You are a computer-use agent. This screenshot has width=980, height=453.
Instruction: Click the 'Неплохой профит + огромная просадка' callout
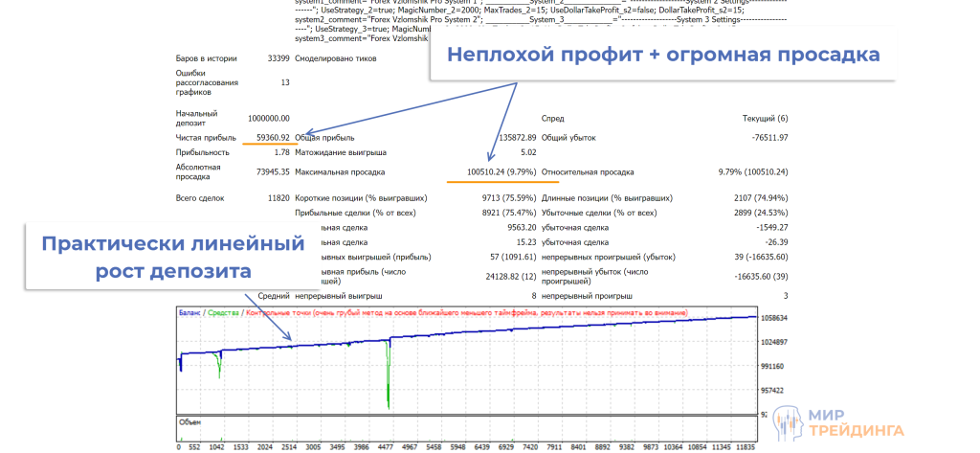click(x=663, y=56)
